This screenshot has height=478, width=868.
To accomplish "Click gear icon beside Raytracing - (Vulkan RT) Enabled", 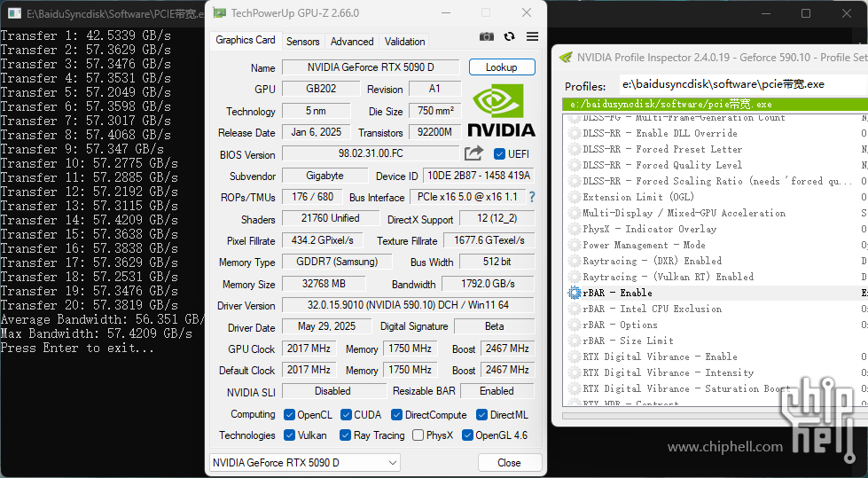I will (x=574, y=277).
